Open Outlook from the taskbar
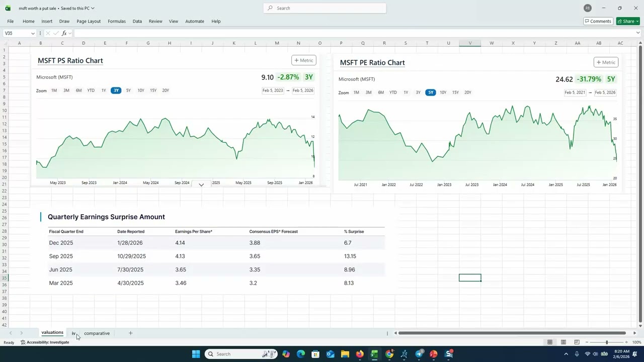This screenshot has width=644, height=362. [331, 354]
